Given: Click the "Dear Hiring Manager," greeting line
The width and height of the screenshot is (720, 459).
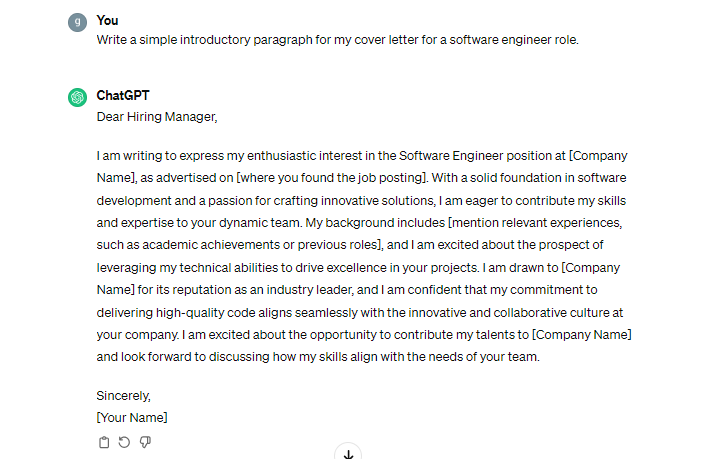Looking at the screenshot, I should coord(156,116).
